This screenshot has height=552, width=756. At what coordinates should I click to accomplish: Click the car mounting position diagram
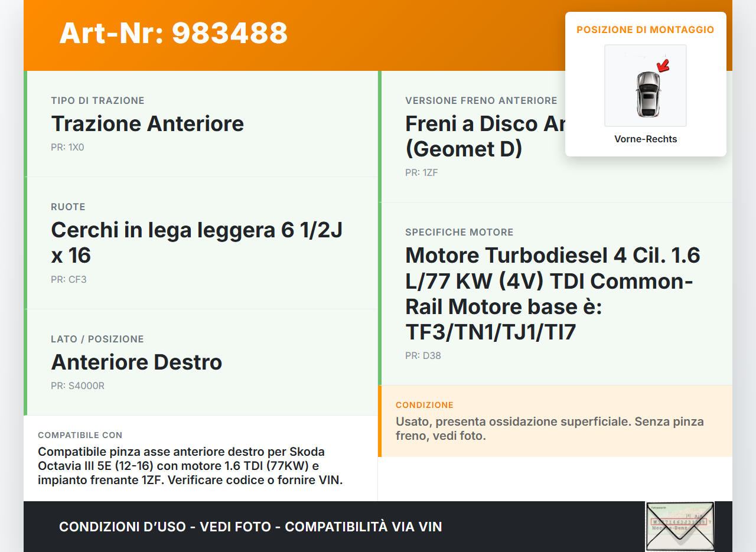click(646, 86)
